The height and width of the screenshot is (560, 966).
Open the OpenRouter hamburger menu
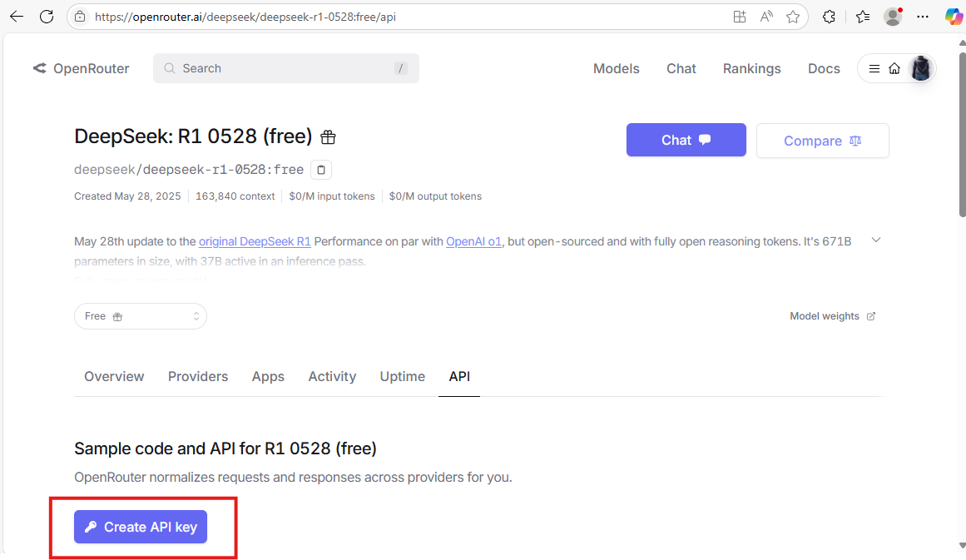click(x=874, y=68)
